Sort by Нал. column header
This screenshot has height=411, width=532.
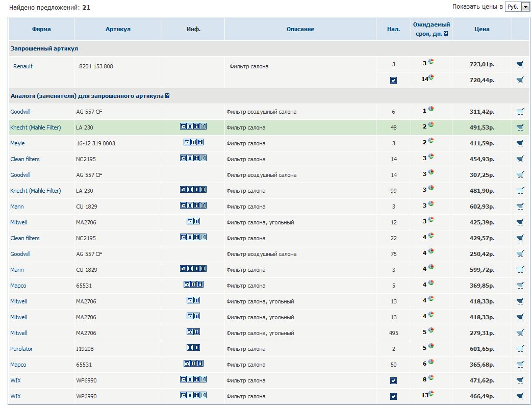394,29
